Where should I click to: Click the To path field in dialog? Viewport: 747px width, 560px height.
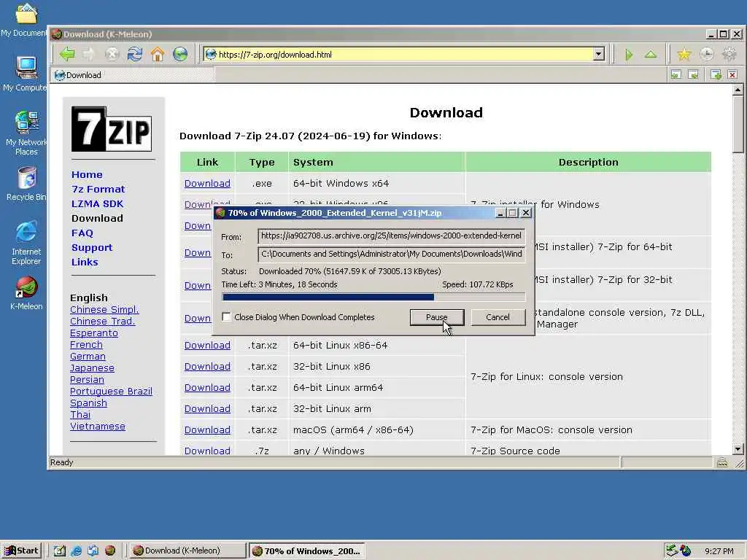click(x=391, y=254)
